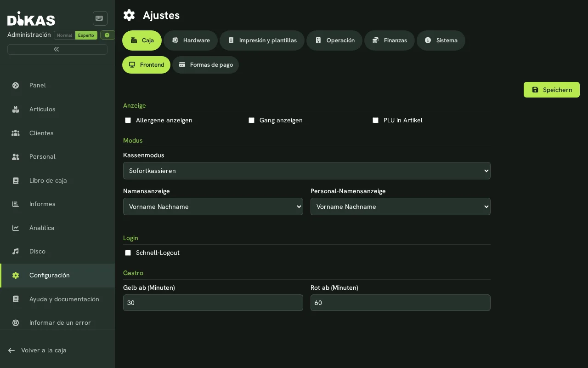Screen dimensions: 588x368
Task: Click the Ajustes page title
Action: [x=161, y=15]
